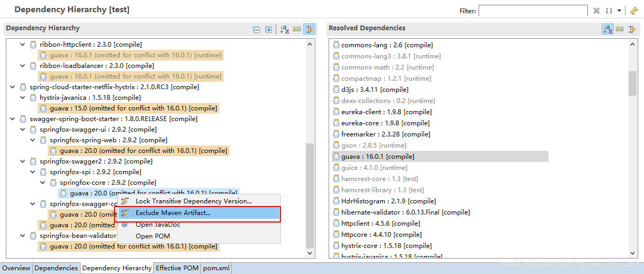Collapse the springfox-swagger-ui node
This screenshot has width=644, height=274.
23,130
